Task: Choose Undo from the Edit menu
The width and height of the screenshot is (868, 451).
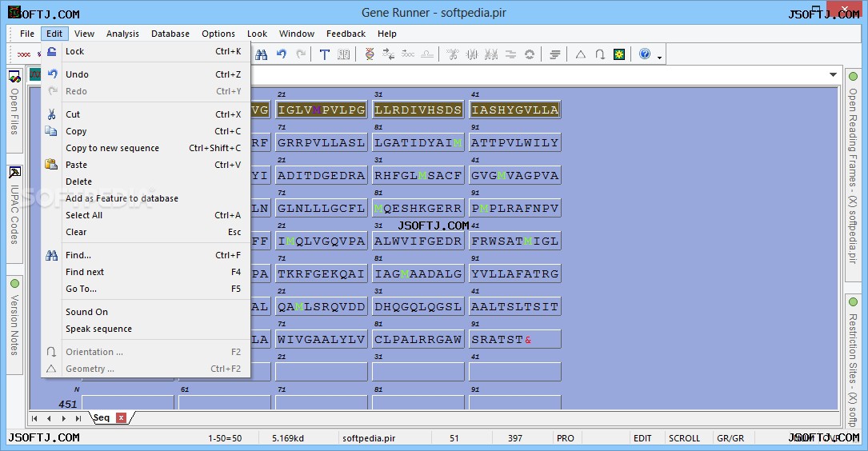Action: (x=146, y=74)
